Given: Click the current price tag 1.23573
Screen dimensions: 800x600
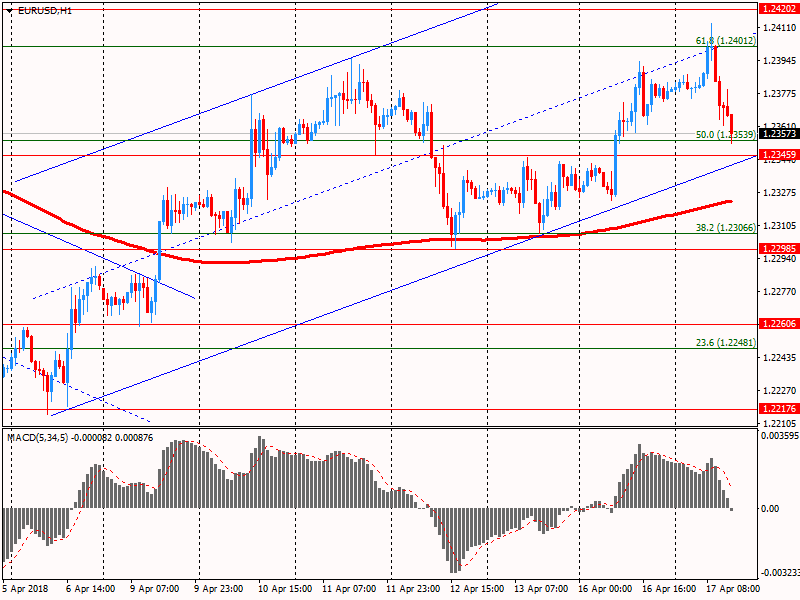Looking at the screenshot, I should click(779, 134).
